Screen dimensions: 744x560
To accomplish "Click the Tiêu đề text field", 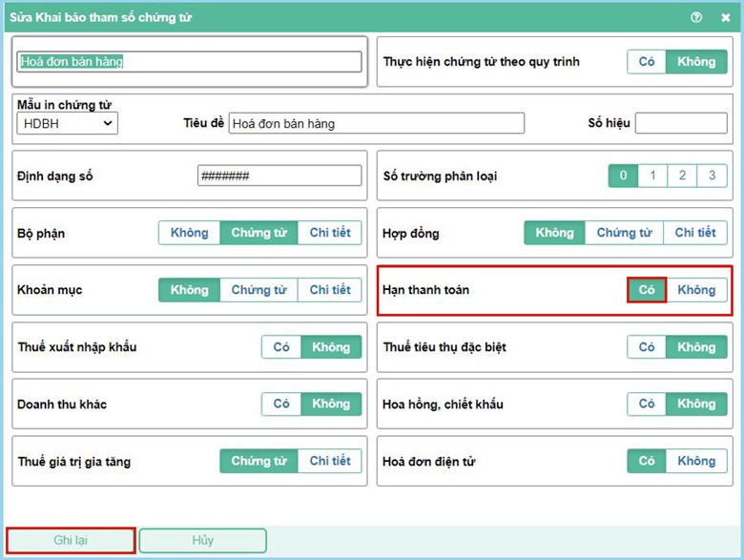I will (377, 123).
